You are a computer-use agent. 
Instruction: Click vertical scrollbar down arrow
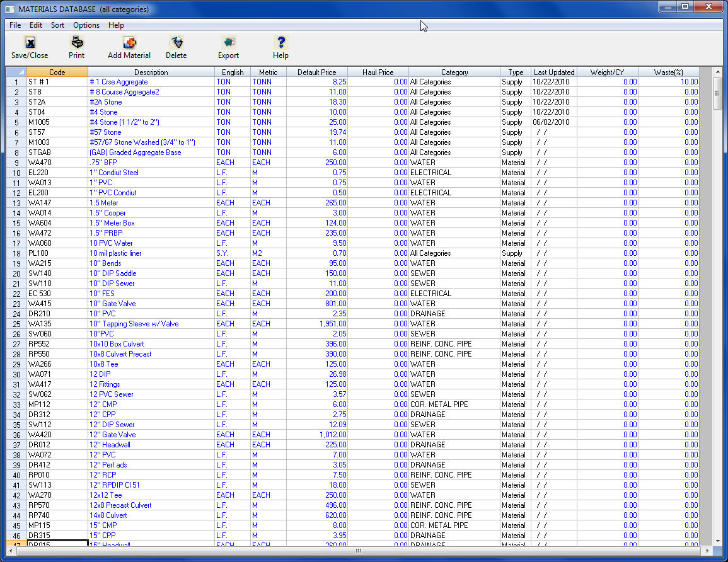[718, 541]
